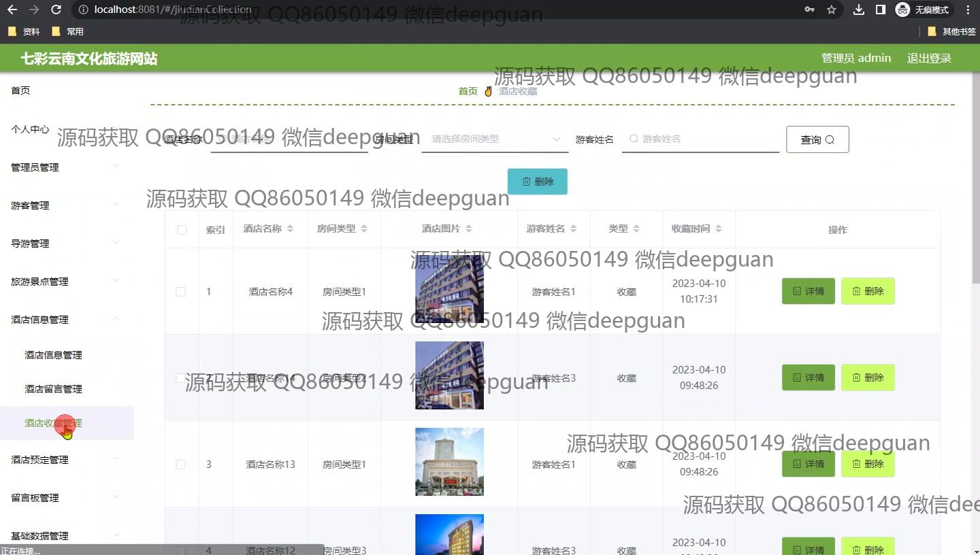
Task: Click the 酒店名称 search input
Action: tap(289, 139)
